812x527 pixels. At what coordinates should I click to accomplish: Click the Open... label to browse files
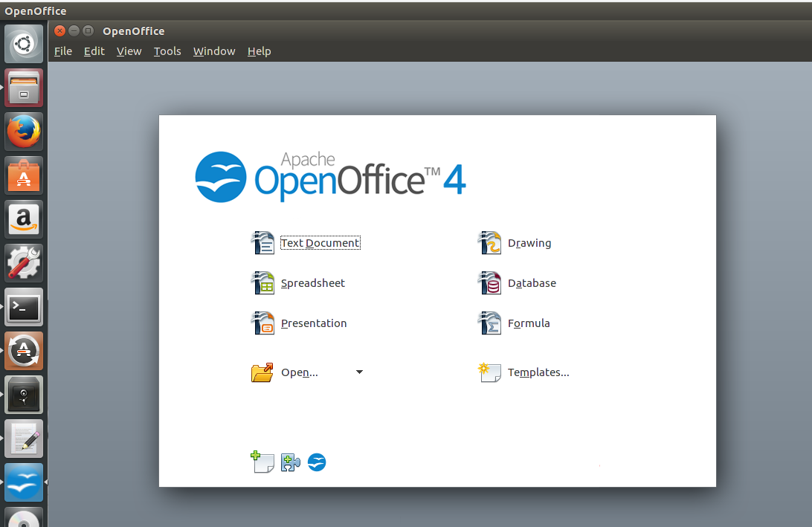300,372
